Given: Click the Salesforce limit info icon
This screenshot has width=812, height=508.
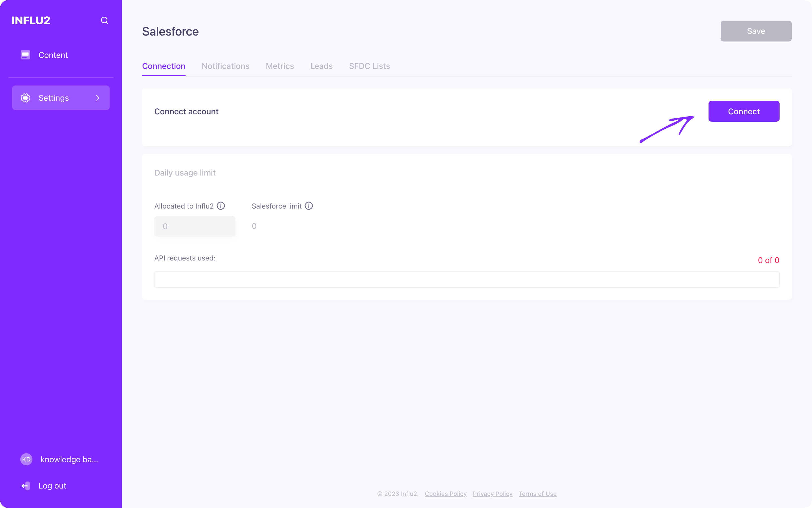Looking at the screenshot, I should [x=309, y=206].
